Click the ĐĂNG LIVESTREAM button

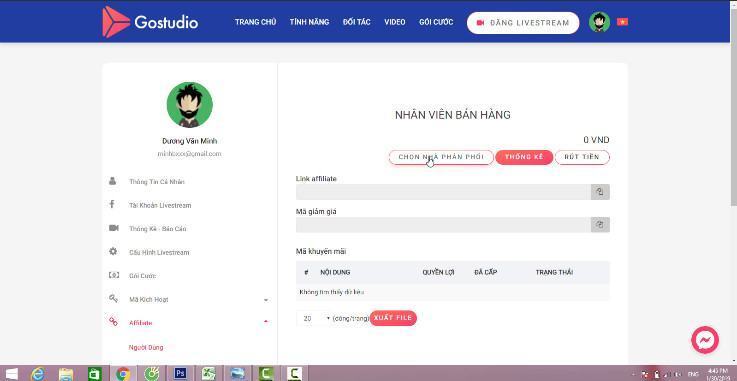[523, 23]
